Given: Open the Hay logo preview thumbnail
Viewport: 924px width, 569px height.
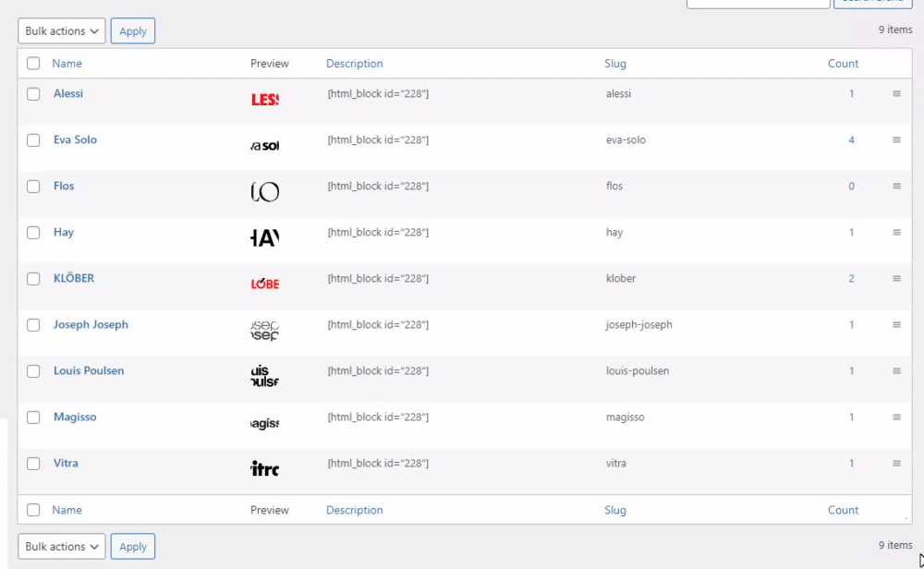Looking at the screenshot, I should click(264, 238).
